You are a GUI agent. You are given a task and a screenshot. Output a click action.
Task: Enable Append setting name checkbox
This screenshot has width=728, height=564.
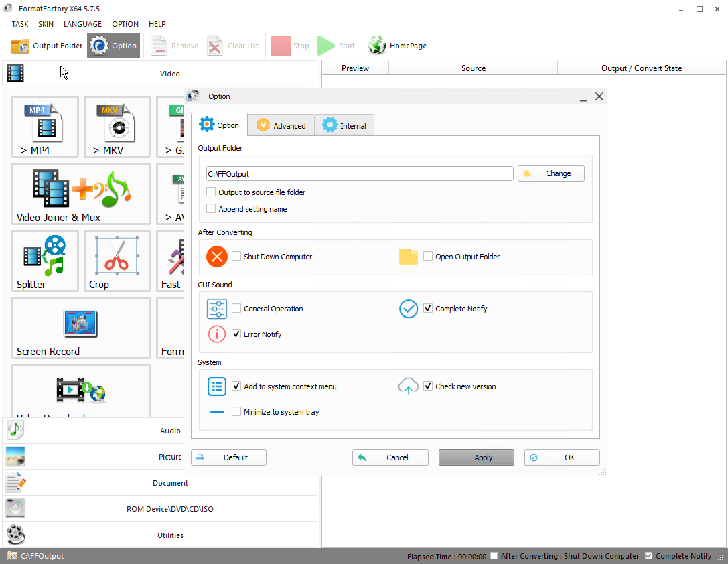click(211, 209)
